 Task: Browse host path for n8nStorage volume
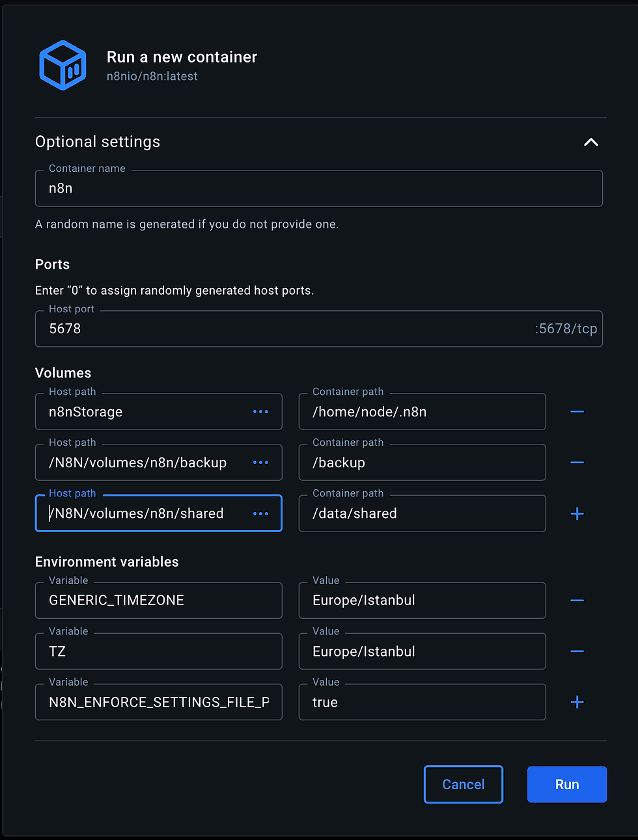[260, 412]
